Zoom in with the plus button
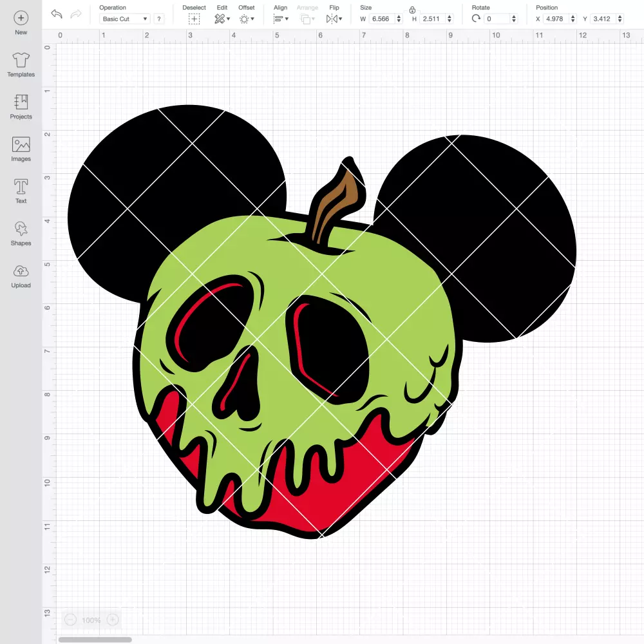The height and width of the screenshot is (644, 644). (113, 620)
